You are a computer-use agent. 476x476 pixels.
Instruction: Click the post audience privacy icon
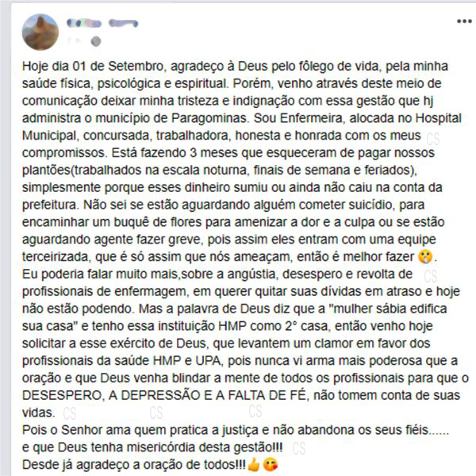click(96, 41)
